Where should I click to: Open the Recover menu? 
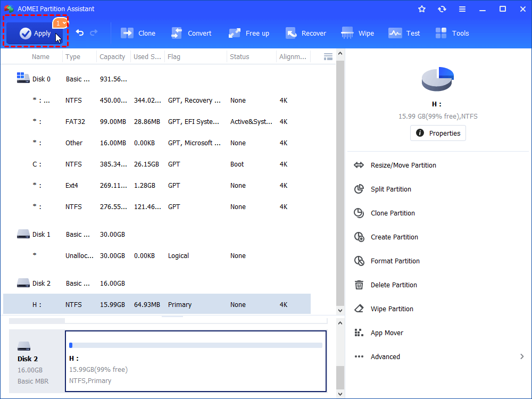pos(305,33)
